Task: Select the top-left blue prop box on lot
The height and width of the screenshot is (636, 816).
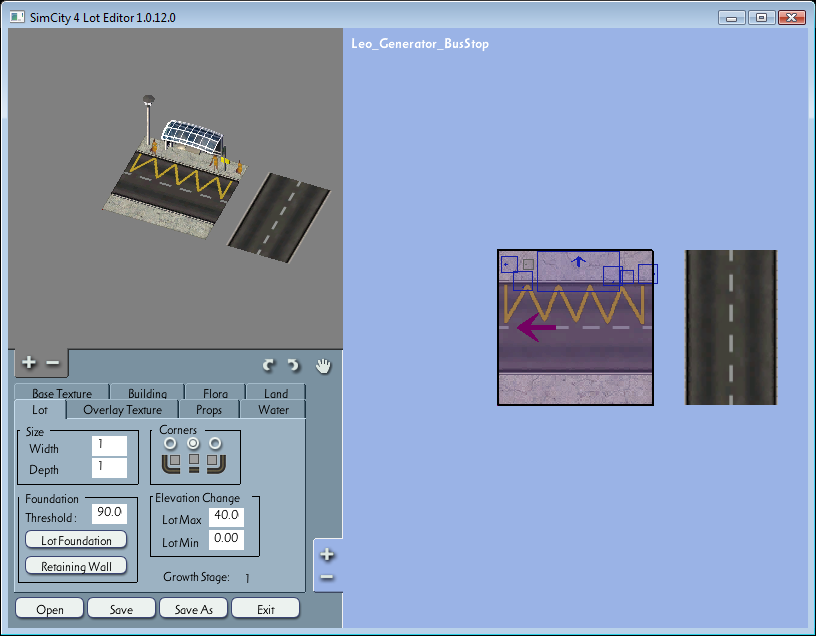Action: point(509,264)
